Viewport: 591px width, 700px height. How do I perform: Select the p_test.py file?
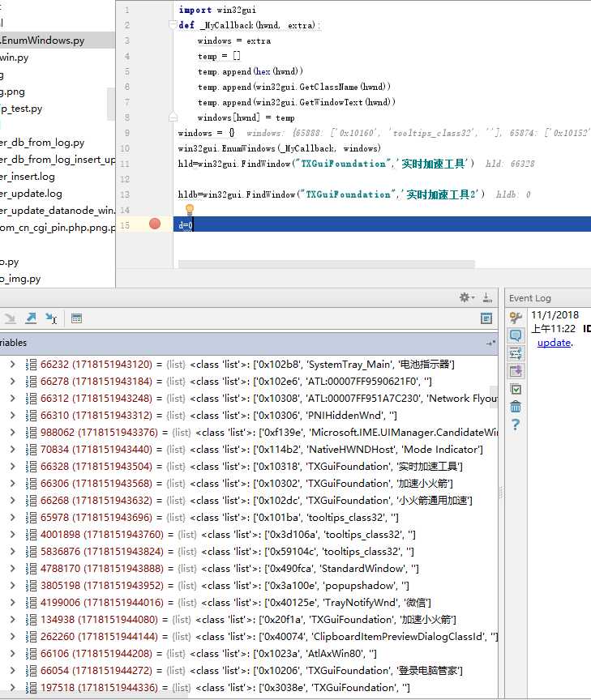[x=21, y=109]
